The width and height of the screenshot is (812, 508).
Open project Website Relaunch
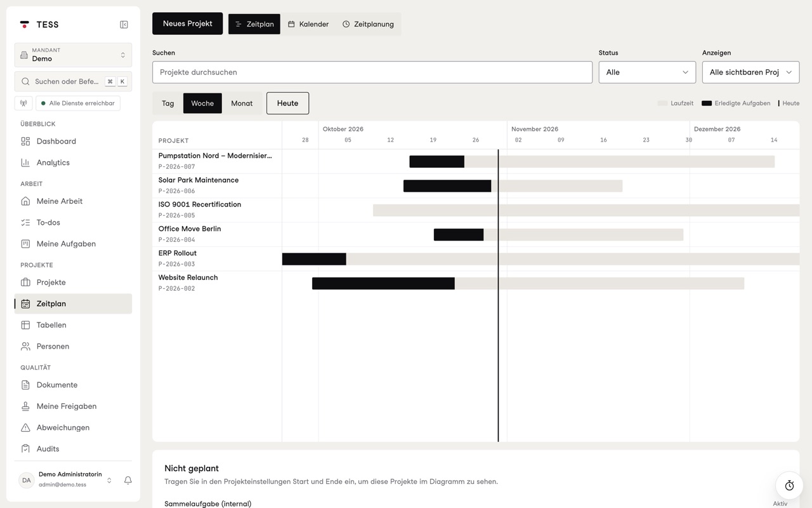tap(188, 277)
